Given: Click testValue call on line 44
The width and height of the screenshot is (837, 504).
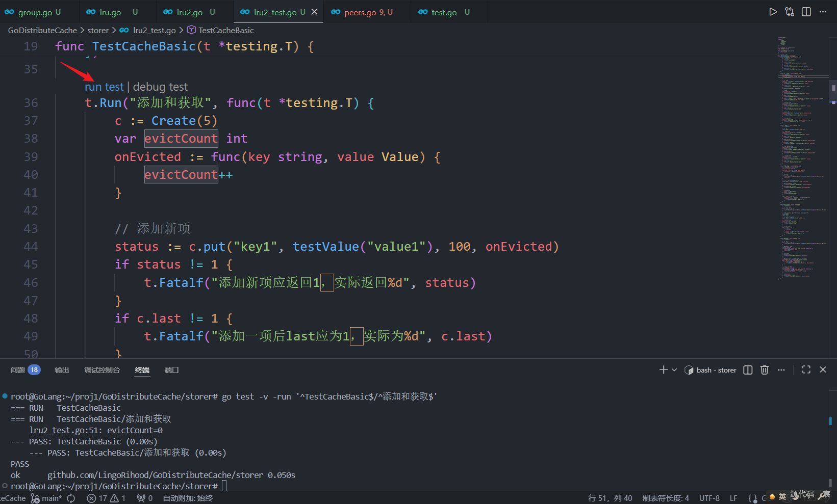Looking at the screenshot, I should pyautogui.click(x=326, y=247).
